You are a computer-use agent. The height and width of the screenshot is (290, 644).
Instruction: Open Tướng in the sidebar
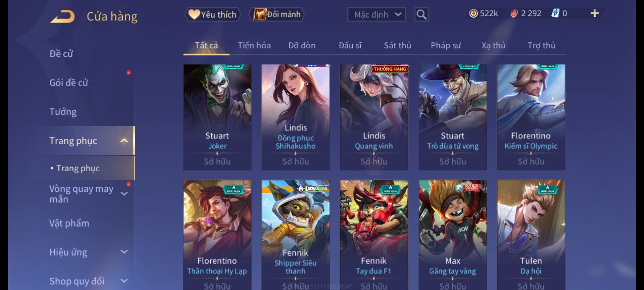point(63,112)
